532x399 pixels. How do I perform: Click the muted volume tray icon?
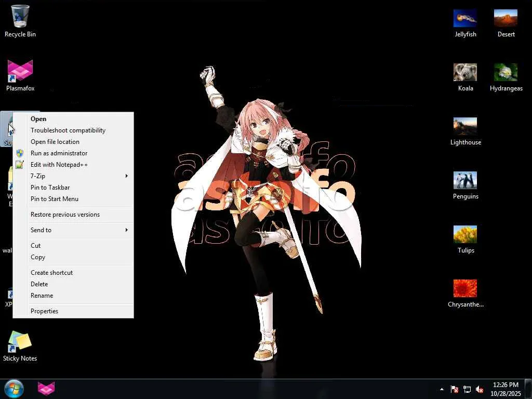tap(480, 389)
